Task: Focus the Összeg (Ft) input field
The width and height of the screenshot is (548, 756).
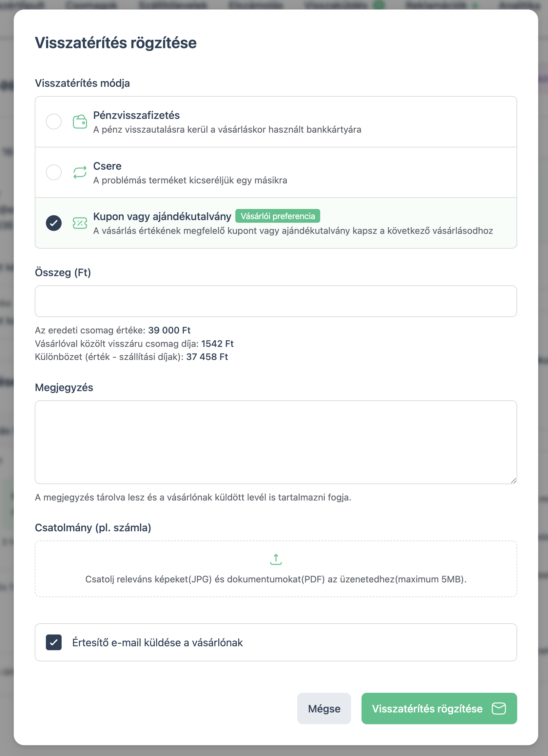Action: (276, 301)
